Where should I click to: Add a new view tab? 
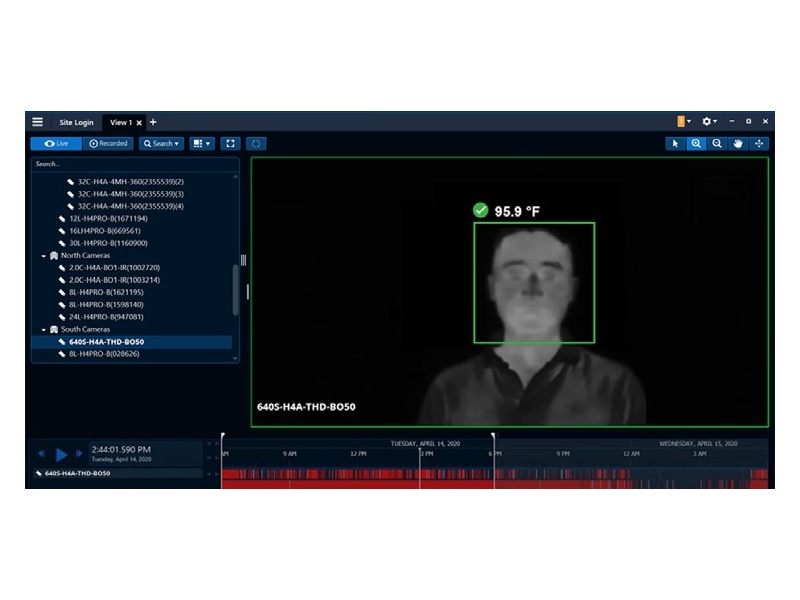153,122
